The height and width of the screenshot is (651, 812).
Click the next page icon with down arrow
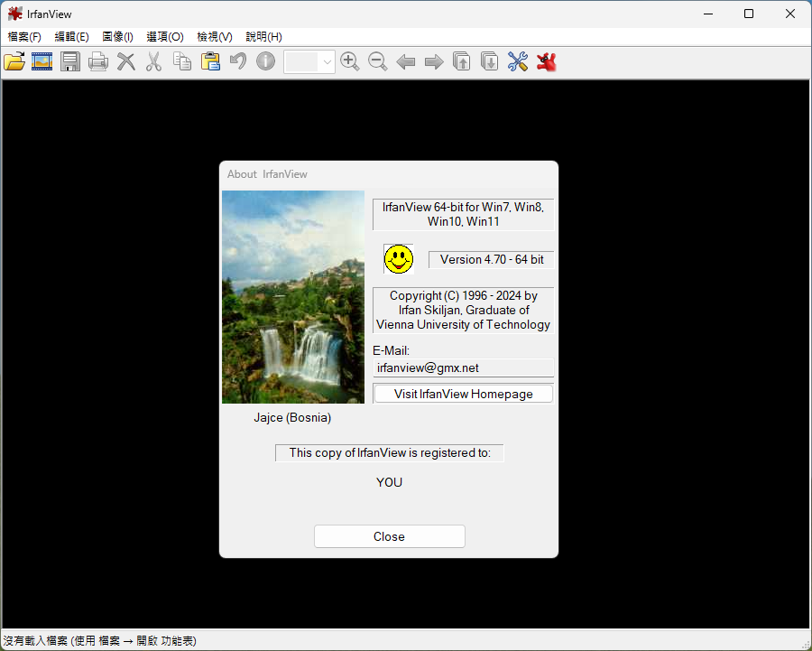pos(490,61)
